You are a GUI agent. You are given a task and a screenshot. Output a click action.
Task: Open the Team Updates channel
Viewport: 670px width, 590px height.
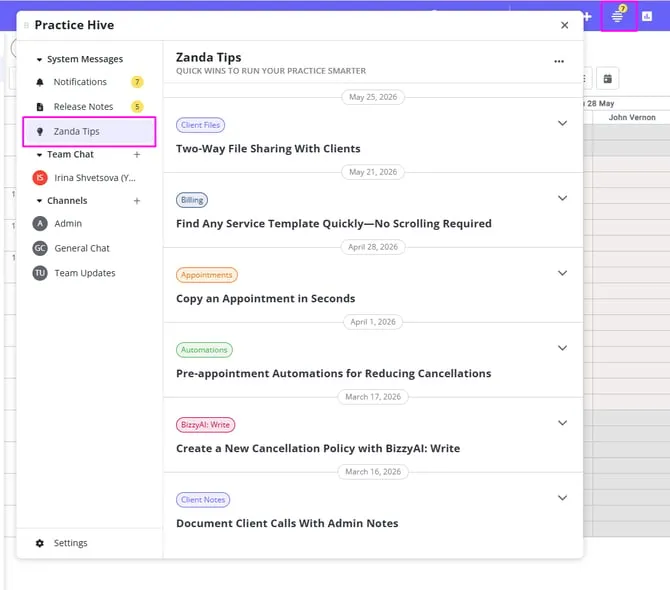coord(89,273)
